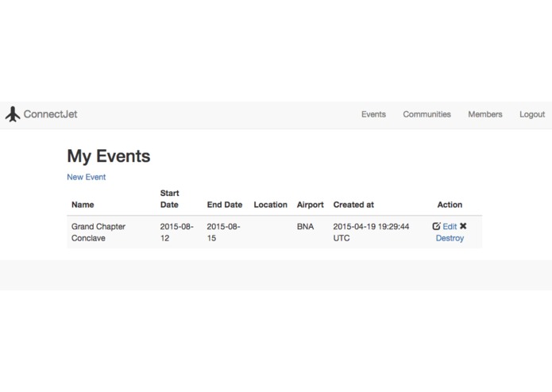
Task: Open the Events navigation item
Action: 373,114
